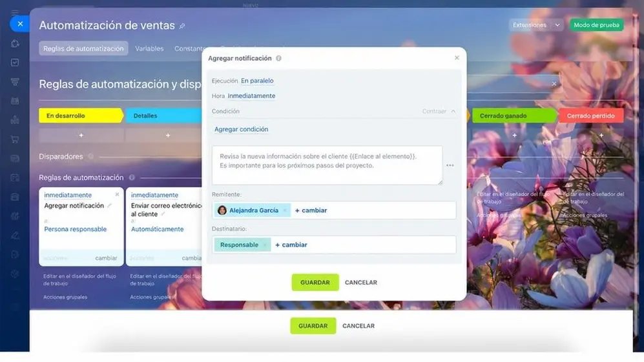Remove Responsable tag from Destinatario field

tap(265, 245)
